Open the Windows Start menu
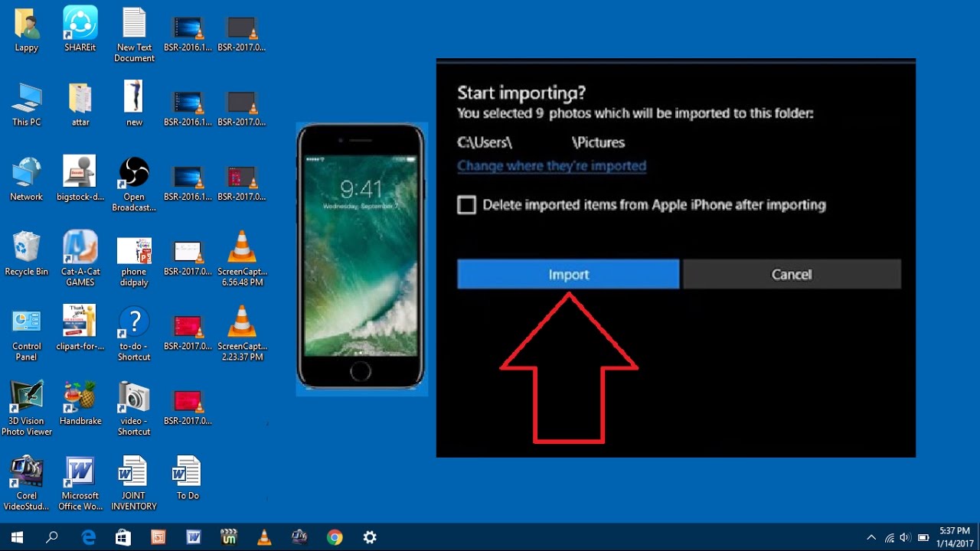Screen dimensions: 980x551 (x=17, y=537)
